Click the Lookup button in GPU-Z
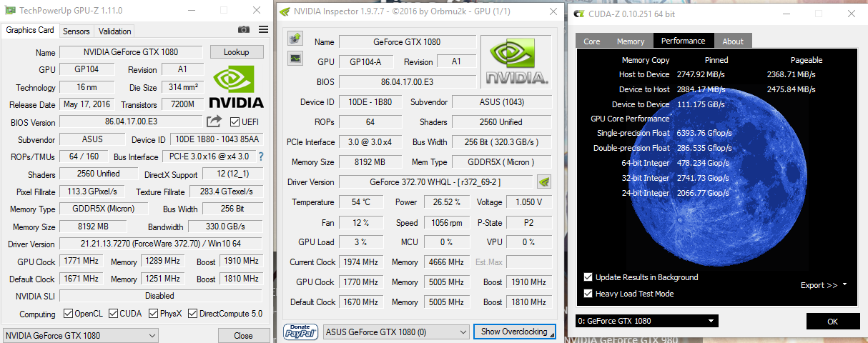Image resolution: width=868 pixels, height=343 pixels. pyautogui.click(x=237, y=52)
